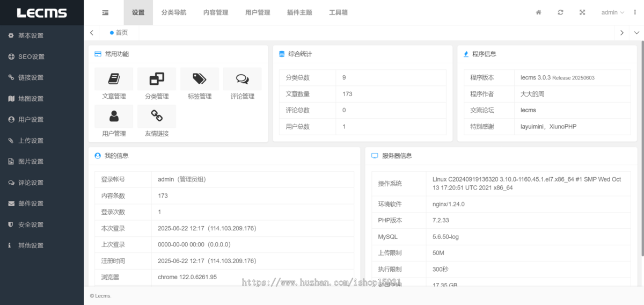The height and width of the screenshot is (305, 644).
Task: Click the 程序信息 header icon
Action: click(x=466, y=54)
